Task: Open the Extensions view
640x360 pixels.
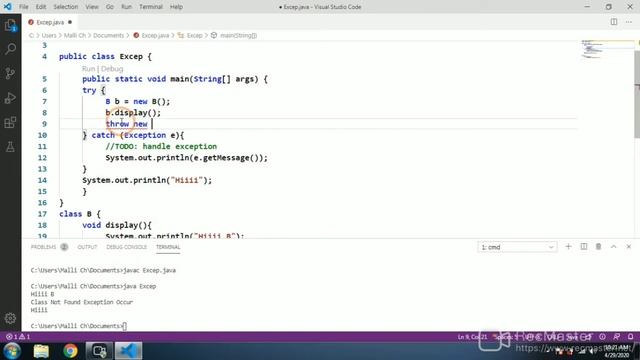Action: (x=10, y=122)
